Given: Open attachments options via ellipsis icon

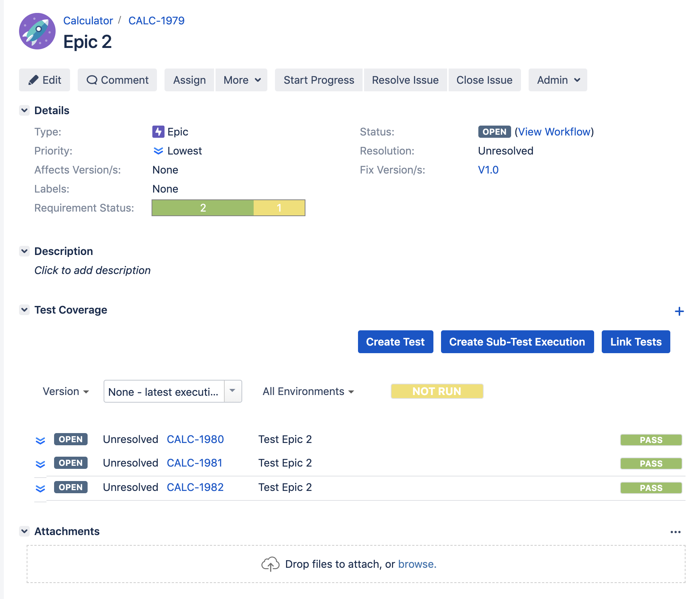Looking at the screenshot, I should coord(674,532).
